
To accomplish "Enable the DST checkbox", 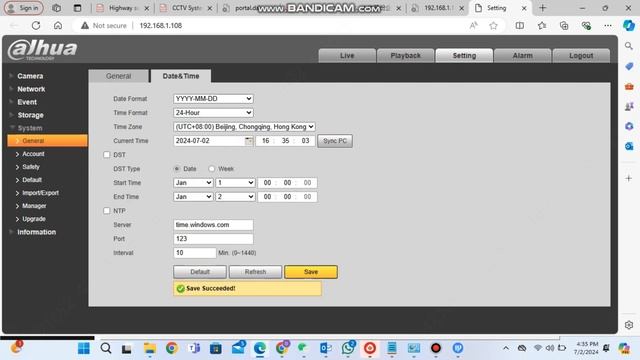I will (107, 155).
